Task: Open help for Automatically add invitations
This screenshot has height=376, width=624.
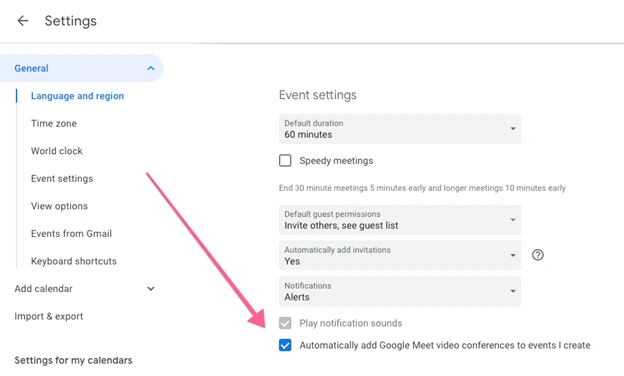Action: (x=538, y=255)
